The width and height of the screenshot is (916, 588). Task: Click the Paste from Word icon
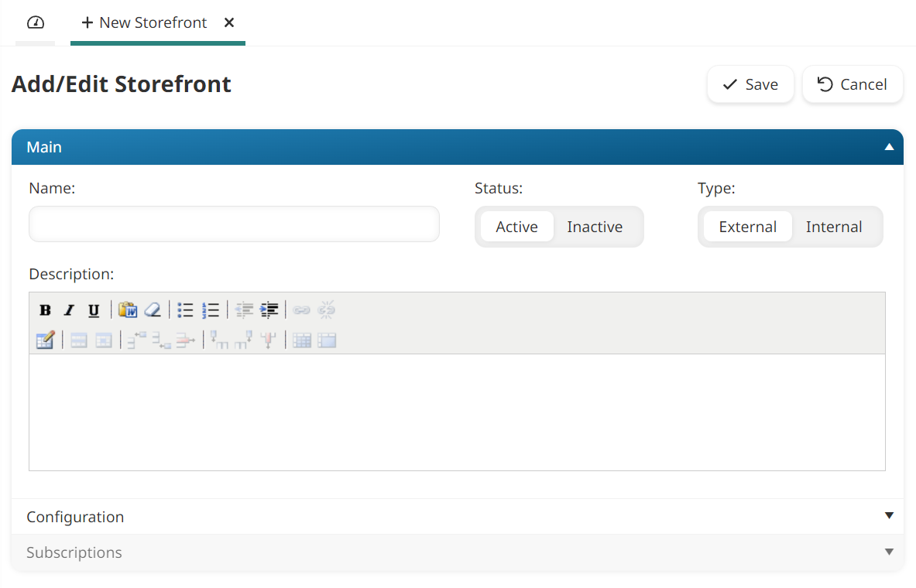[128, 309]
